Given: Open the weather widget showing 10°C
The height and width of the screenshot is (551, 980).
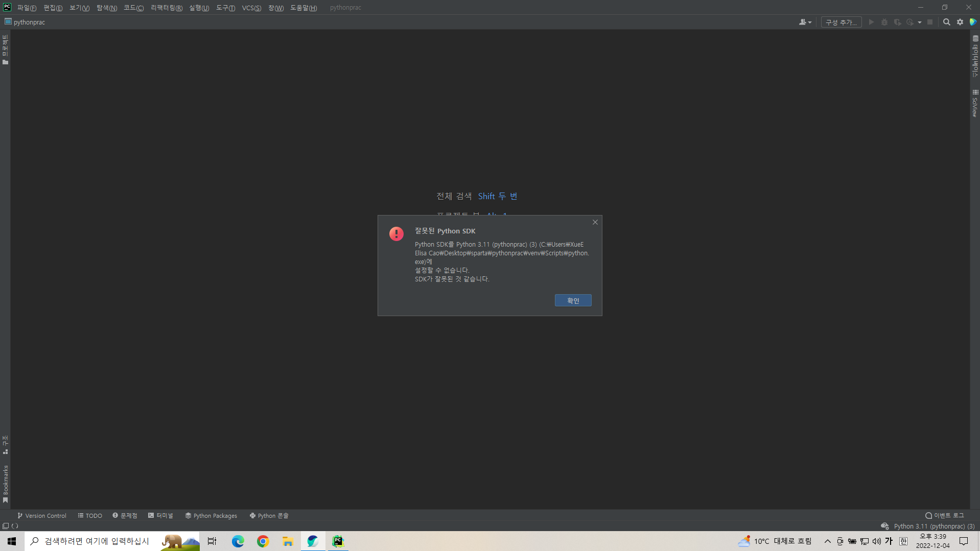Looking at the screenshot, I should pos(775,541).
